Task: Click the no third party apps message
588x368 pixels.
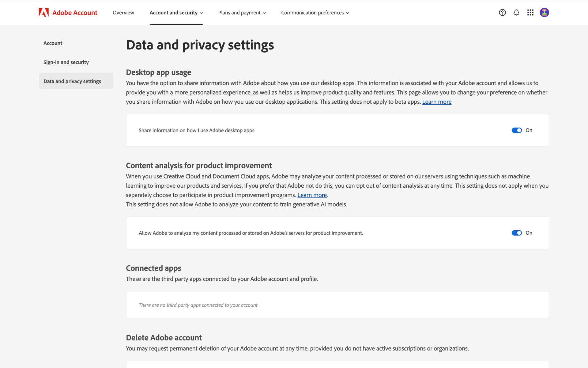Action: point(198,305)
